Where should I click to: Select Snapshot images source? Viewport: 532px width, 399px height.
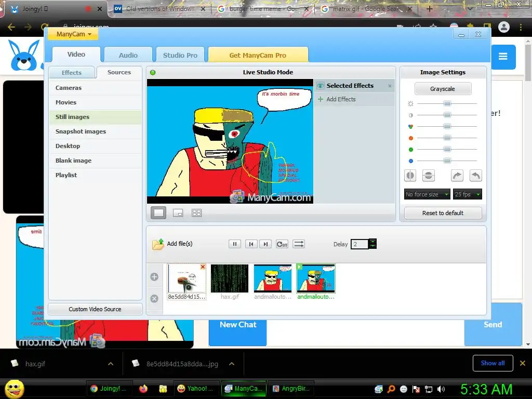click(x=96, y=131)
